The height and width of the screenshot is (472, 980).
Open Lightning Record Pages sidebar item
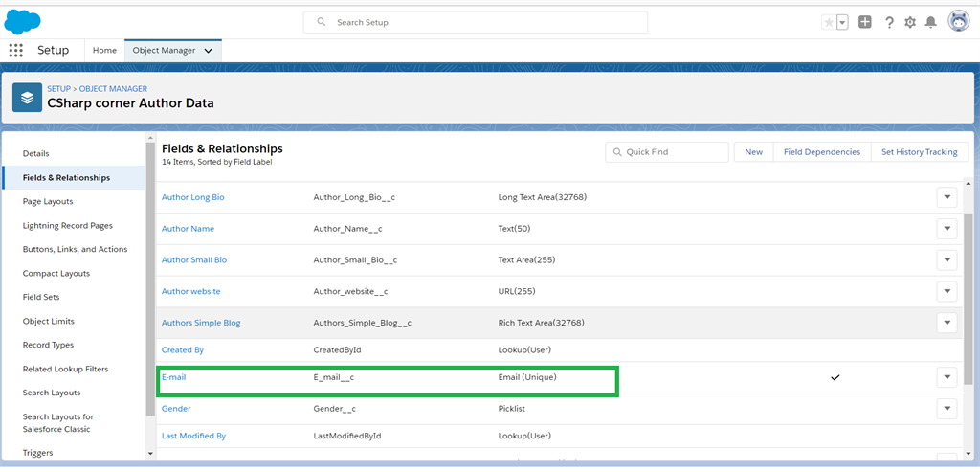(68, 226)
